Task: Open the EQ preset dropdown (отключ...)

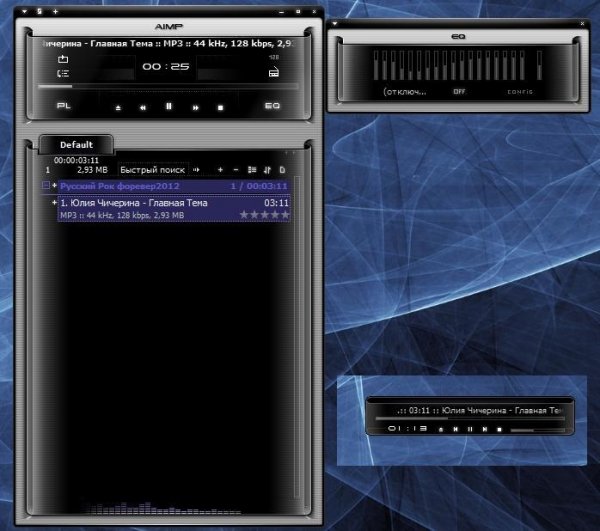Action: pos(405,92)
